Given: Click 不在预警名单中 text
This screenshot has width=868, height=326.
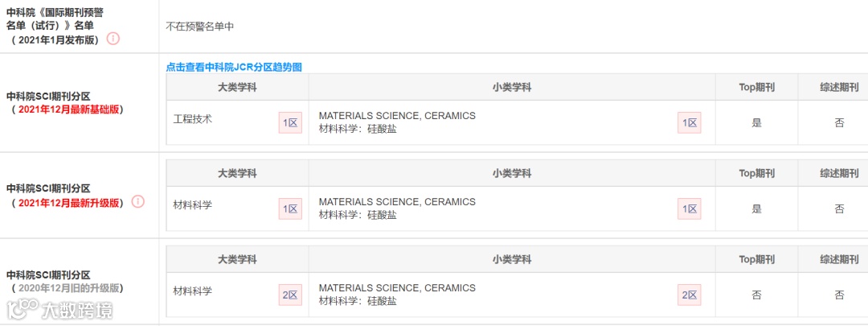Looking at the screenshot, I should [200, 26].
